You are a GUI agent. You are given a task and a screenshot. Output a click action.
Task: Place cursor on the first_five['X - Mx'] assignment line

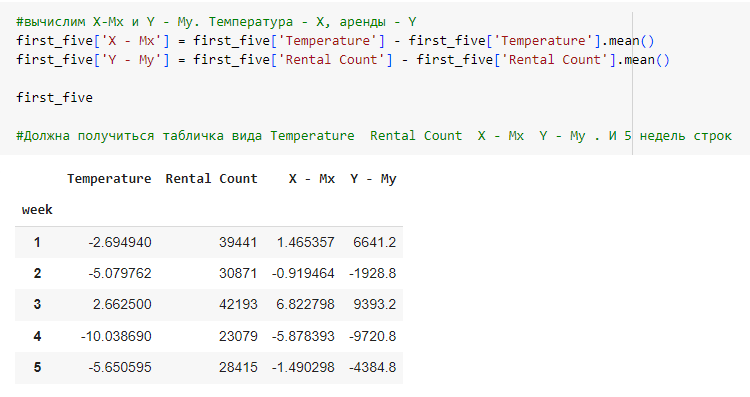335,41
